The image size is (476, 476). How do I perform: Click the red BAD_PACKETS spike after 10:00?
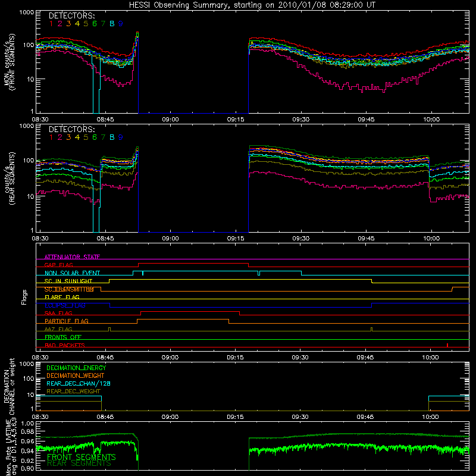click(x=447, y=345)
